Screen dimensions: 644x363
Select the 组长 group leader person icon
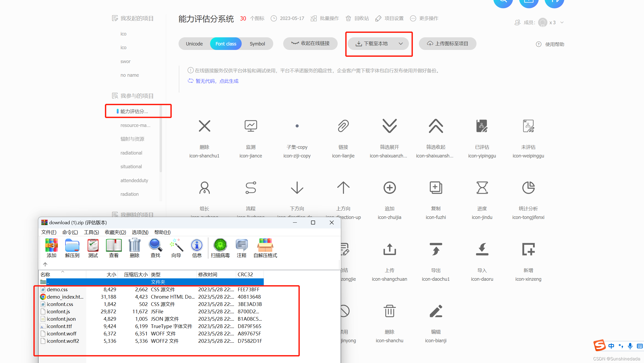coord(204,188)
